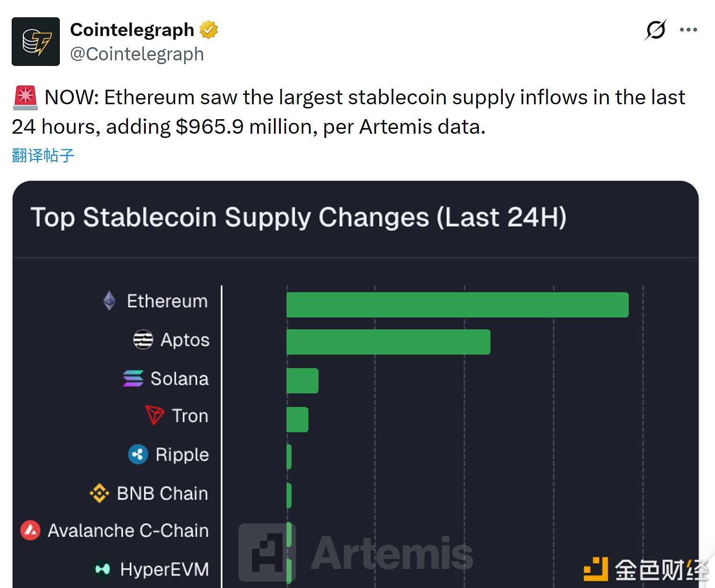The height and width of the screenshot is (588, 715).
Task: Click the translate post link
Action: coord(43,155)
